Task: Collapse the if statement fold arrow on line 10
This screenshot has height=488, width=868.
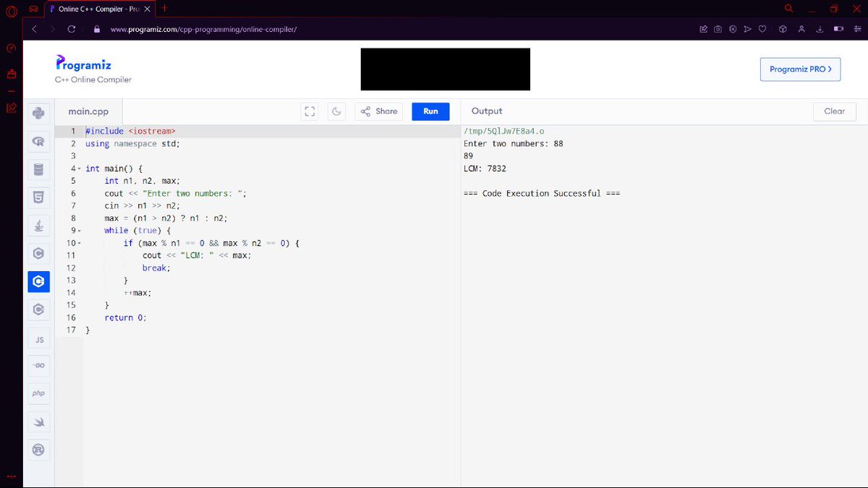Action: pos(80,244)
